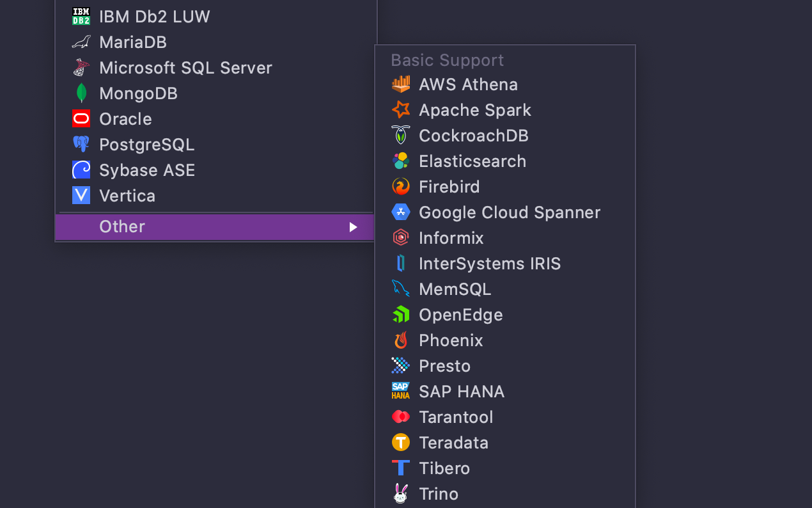This screenshot has height=508, width=812.
Task: Click the PostgreSQL elephant icon
Action: [81, 145]
